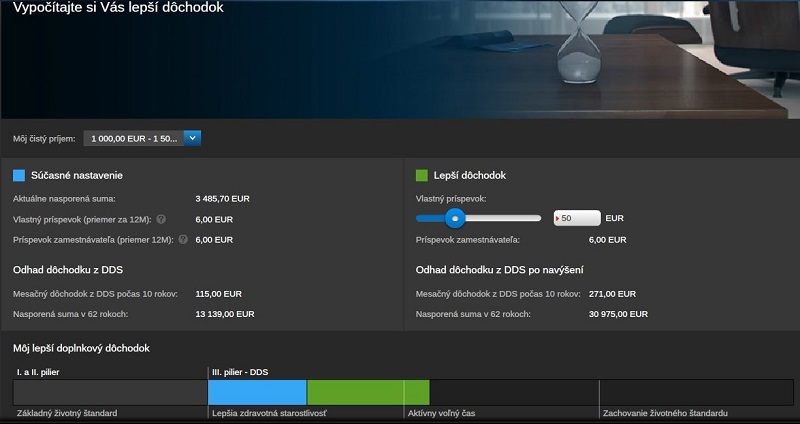Click the grey I. a II. pilier bar segment
Image resolution: width=800 pixels, height=424 pixels.
pos(110,392)
